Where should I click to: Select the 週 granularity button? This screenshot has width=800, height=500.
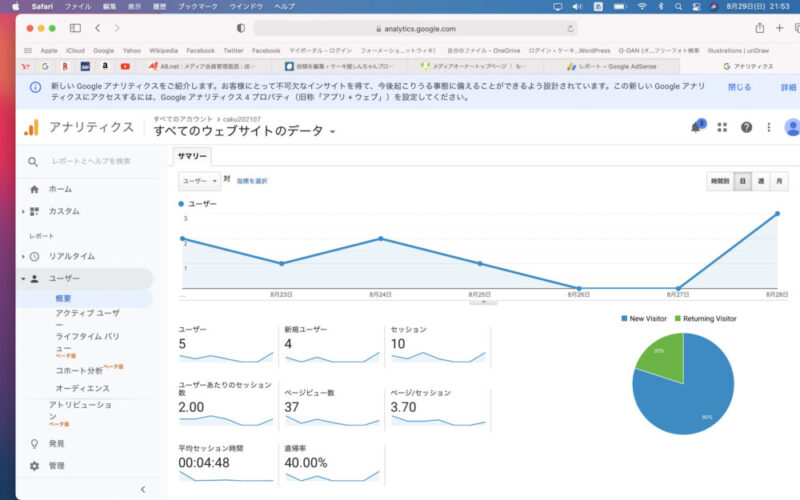pos(761,181)
